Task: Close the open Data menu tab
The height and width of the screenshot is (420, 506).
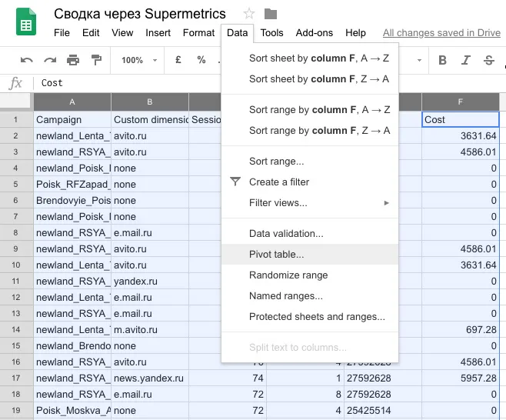Action: (x=237, y=33)
